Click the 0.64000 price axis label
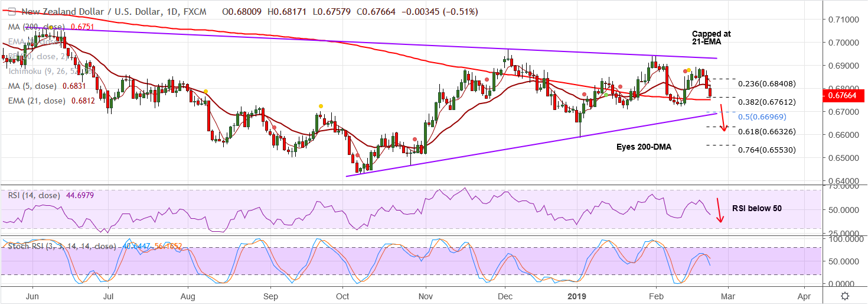 (844, 181)
